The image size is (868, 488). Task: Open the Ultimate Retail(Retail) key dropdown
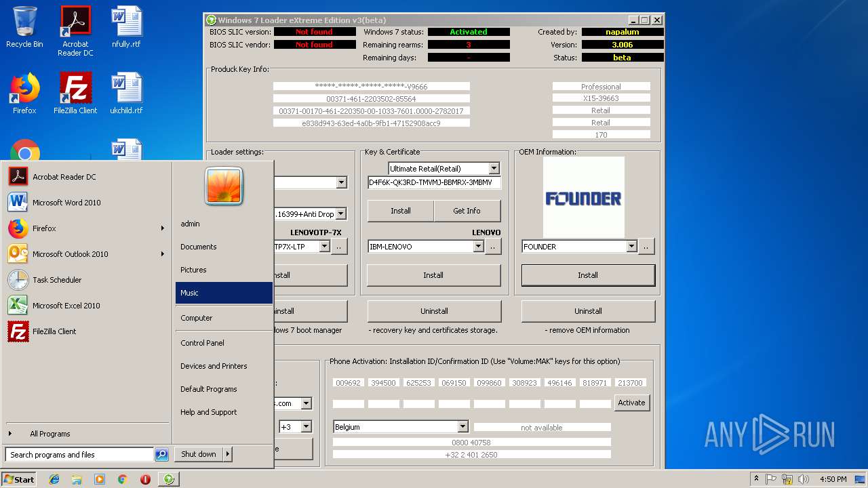coord(494,168)
